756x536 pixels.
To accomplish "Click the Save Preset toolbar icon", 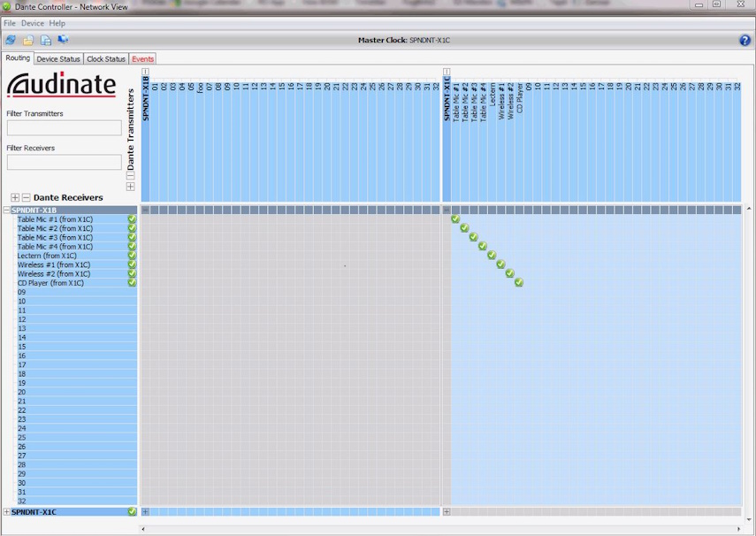I will click(x=45, y=40).
